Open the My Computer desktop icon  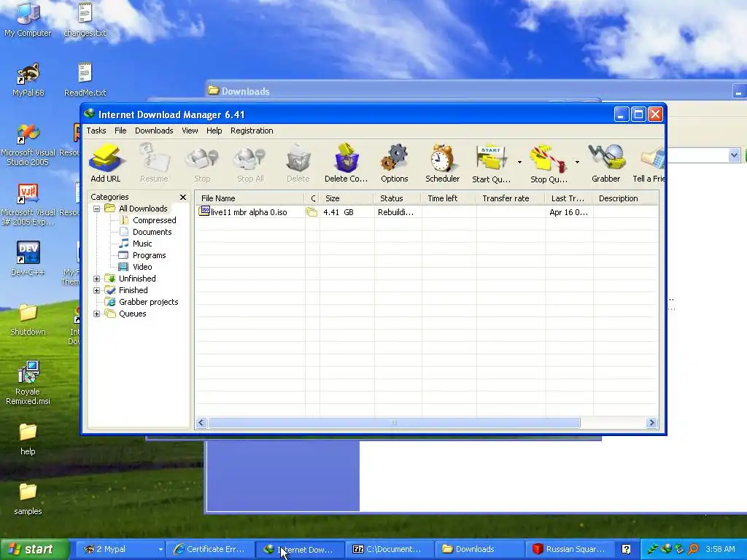pos(28,19)
